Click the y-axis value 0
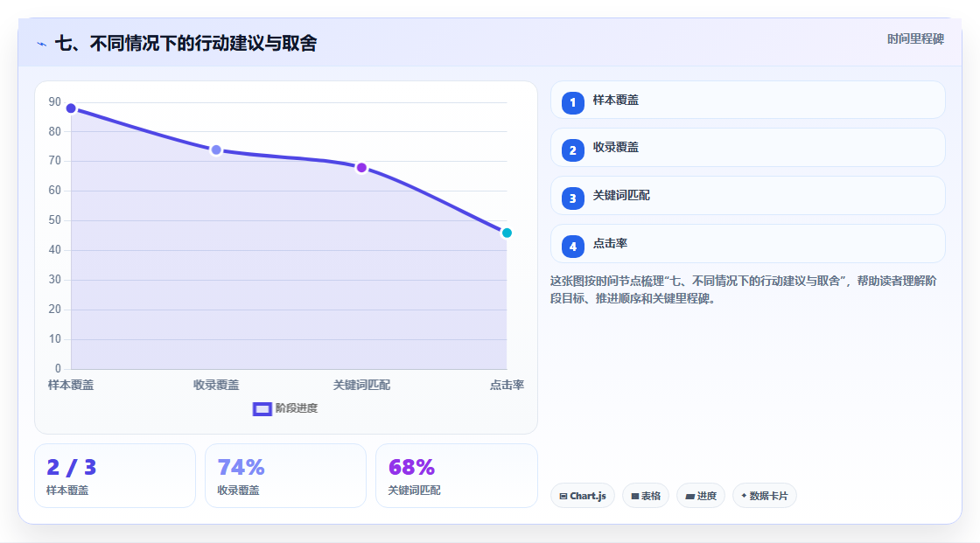The width and height of the screenshot is (980, 543). point(58,369)
